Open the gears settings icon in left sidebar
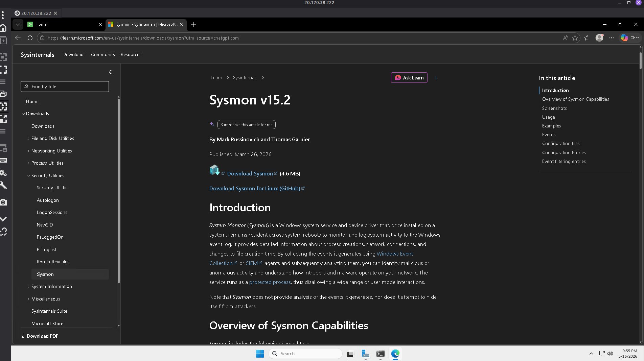This screenshot has height=361, width=644. (3, 173)
